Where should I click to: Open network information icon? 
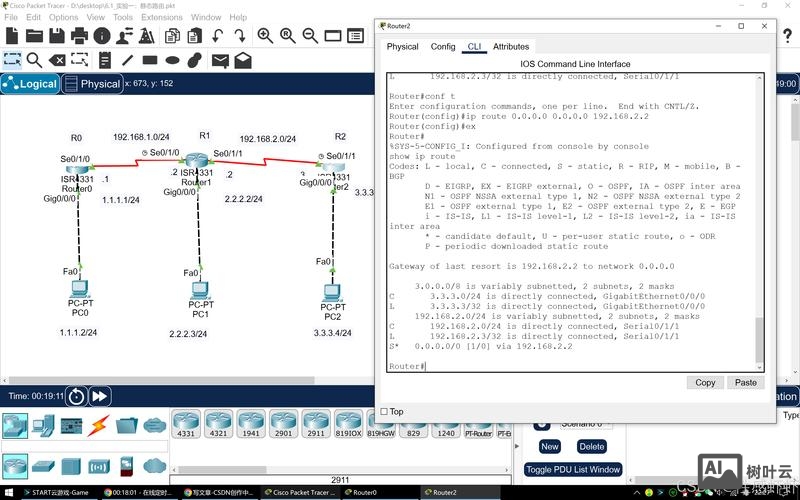[x=102, y=36]
